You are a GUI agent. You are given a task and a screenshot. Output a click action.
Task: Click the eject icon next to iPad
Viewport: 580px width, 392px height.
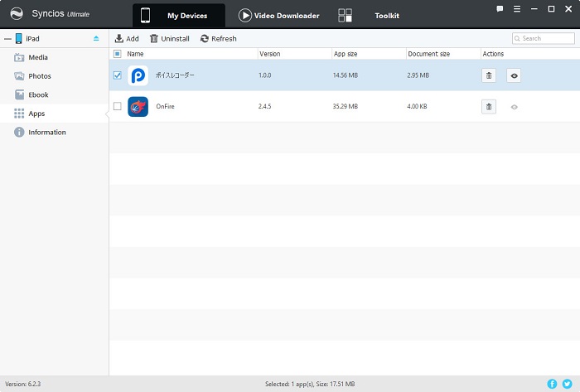(96, 38)
